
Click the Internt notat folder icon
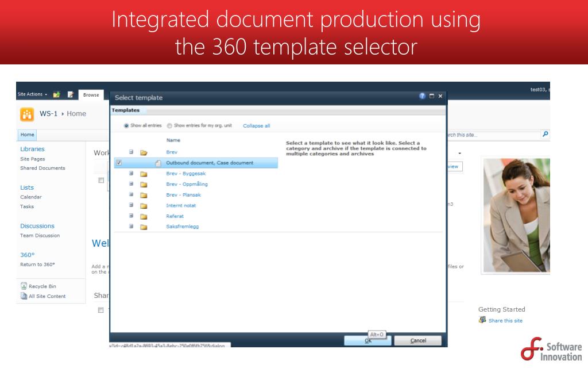pos(144,206)
